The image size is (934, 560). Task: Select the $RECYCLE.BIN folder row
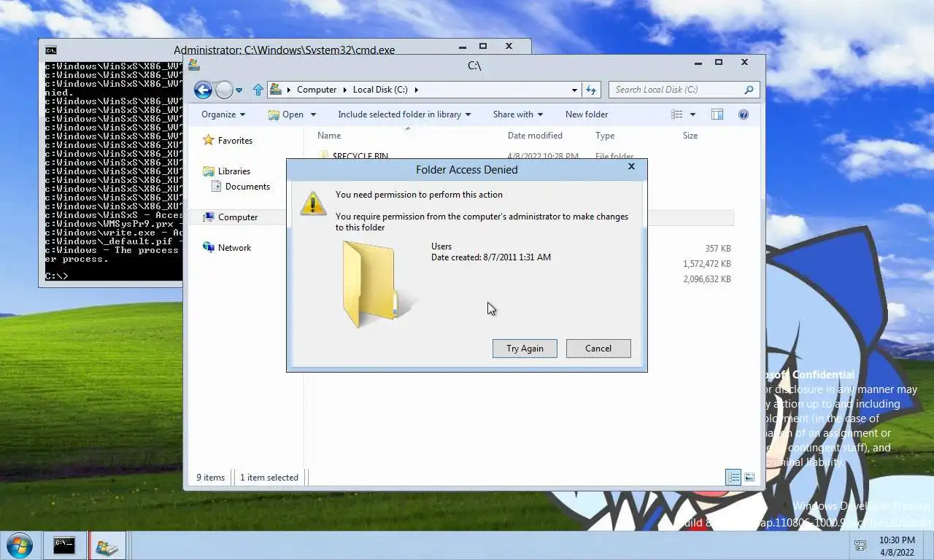pos(525,156)
